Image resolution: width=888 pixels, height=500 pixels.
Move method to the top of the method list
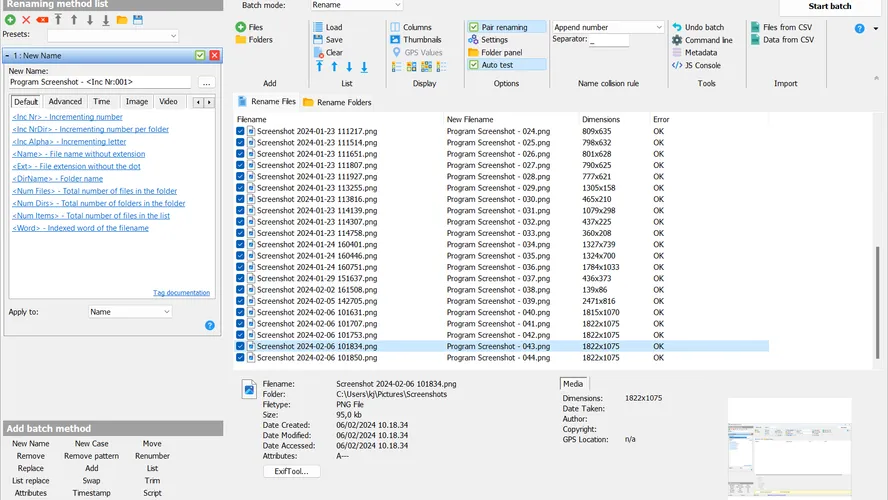(58, 20)
